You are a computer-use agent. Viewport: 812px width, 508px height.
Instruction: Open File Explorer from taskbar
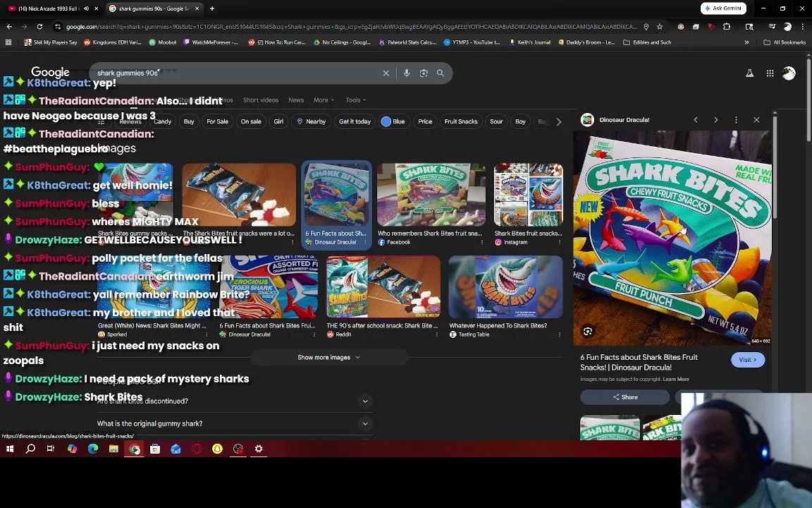click(x=113, y=449)
